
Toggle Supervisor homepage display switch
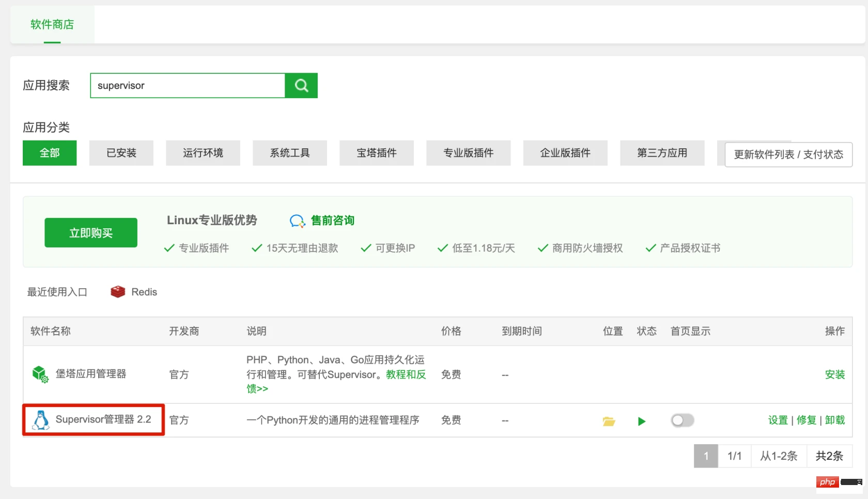click(682, 420)
